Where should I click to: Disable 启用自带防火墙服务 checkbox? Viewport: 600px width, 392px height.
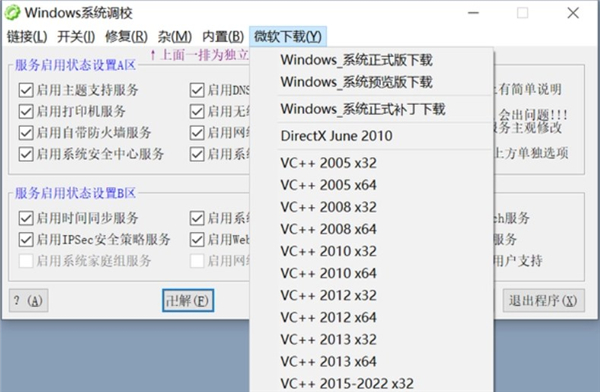click(x=26, y=133)
